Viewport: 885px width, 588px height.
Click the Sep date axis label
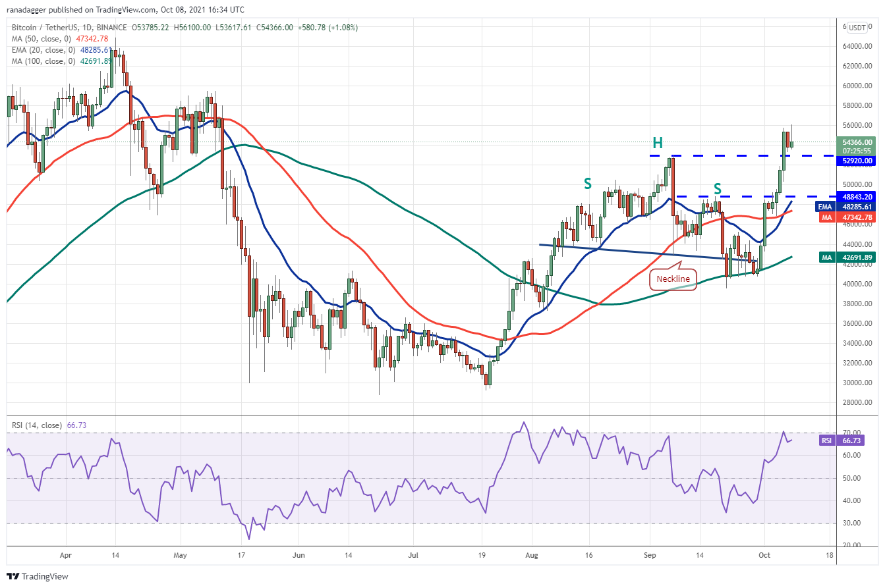(650, 555)
